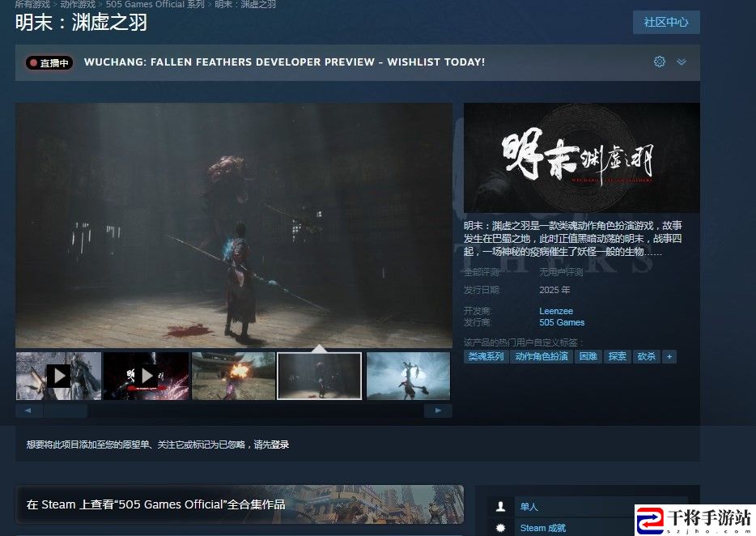Go to 505 Games Official 系列 breadcrumb
The width and height of the screenshot is (756, 536).
click(155, 4)
